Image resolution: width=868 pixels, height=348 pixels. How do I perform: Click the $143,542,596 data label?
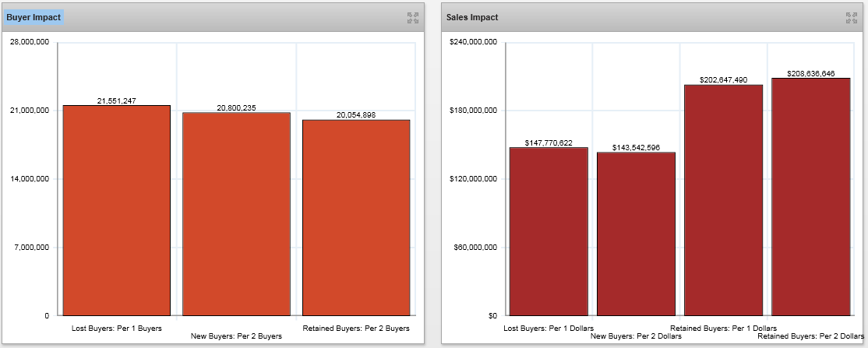point(637,147)
